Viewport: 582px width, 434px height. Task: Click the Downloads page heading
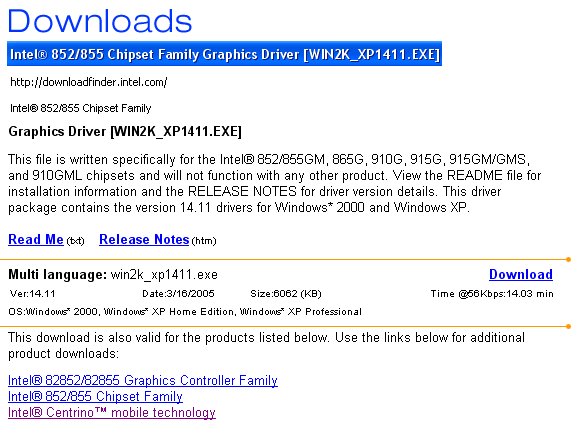coord(100,21)
